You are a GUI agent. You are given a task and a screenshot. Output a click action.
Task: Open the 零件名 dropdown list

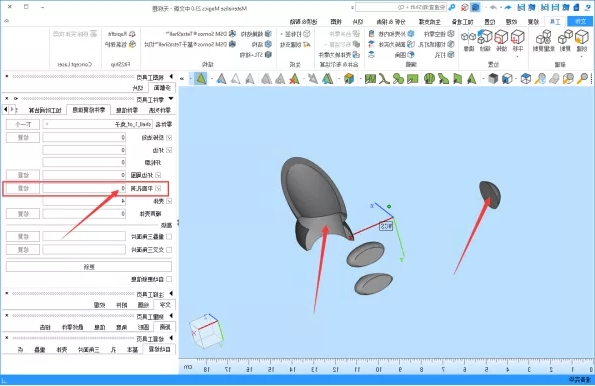click(47, 124)
